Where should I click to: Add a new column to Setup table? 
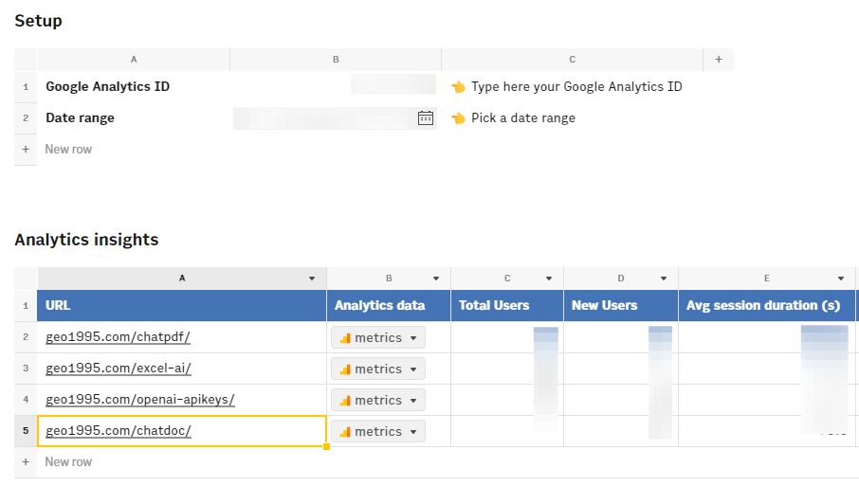[x=718, y=60]
